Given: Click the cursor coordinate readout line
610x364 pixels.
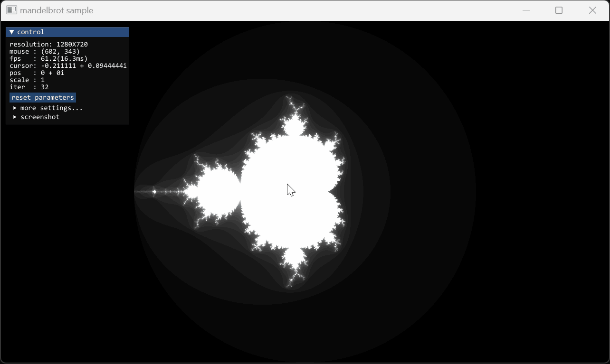Looking at the screenshot, I should coord(68,65).
